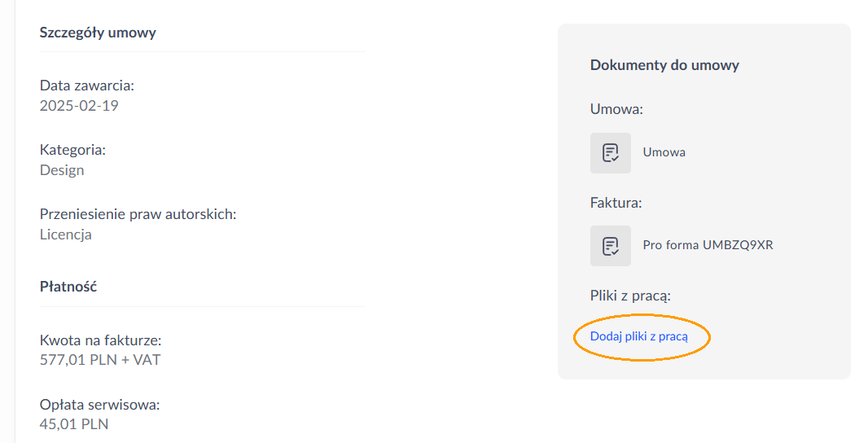Click the Opłata serwisowa label
Screen dimensions: 868x443
coord(99,405)
